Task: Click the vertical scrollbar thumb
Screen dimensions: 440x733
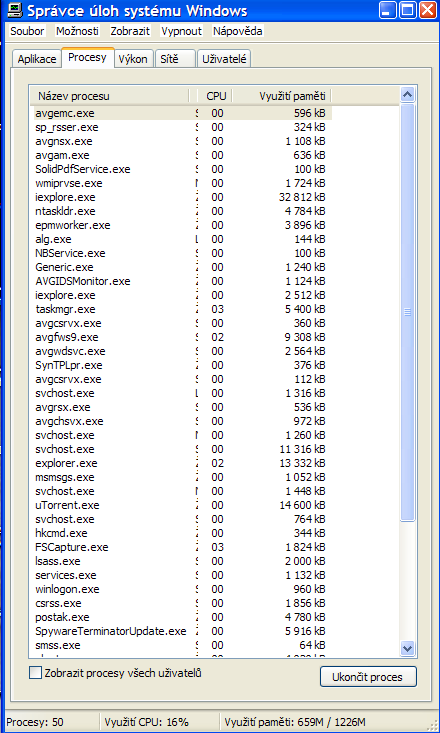Action: pyautogui.click(x=408, y=312)
